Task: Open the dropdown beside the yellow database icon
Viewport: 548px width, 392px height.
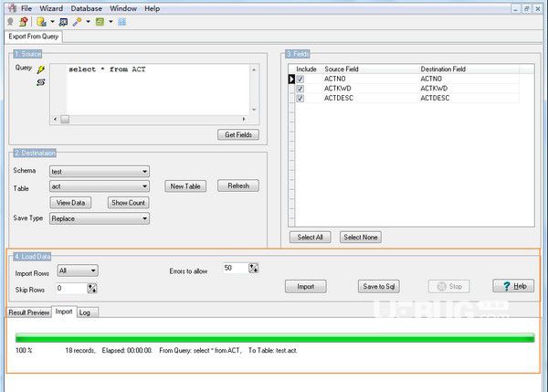Action: click(x=52, y=22)
